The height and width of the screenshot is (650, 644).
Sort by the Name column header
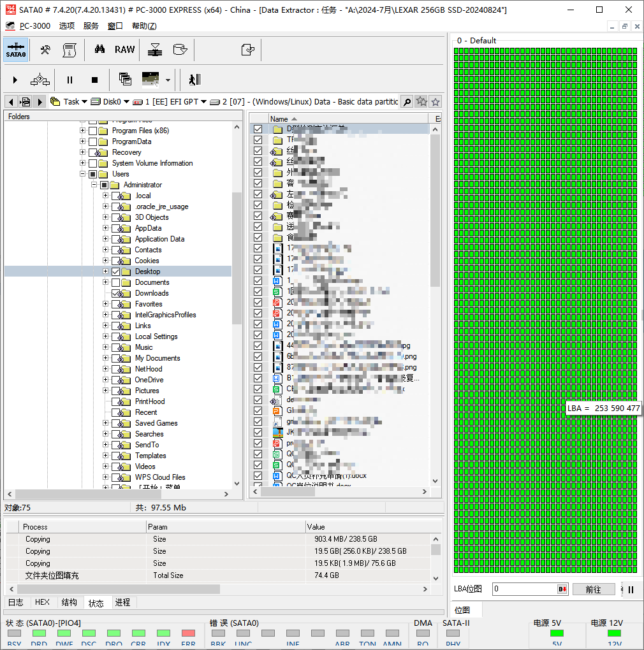348,119
